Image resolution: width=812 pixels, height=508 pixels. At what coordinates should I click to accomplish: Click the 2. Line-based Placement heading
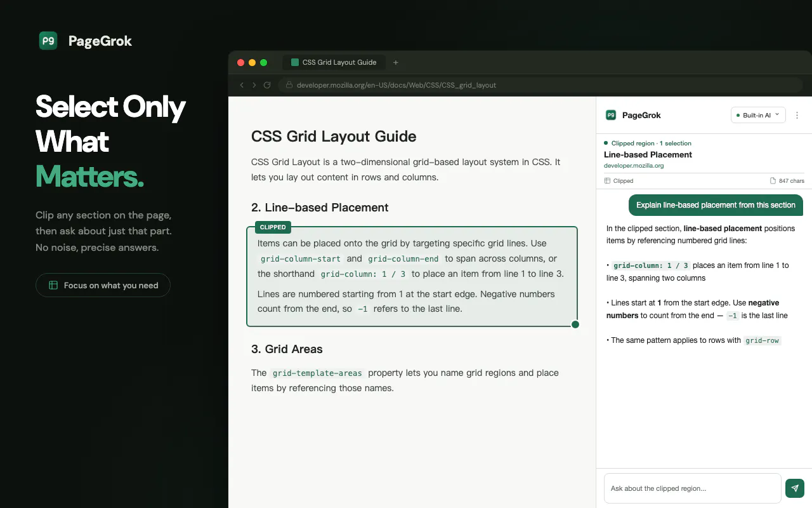click(x=320, y=208)
